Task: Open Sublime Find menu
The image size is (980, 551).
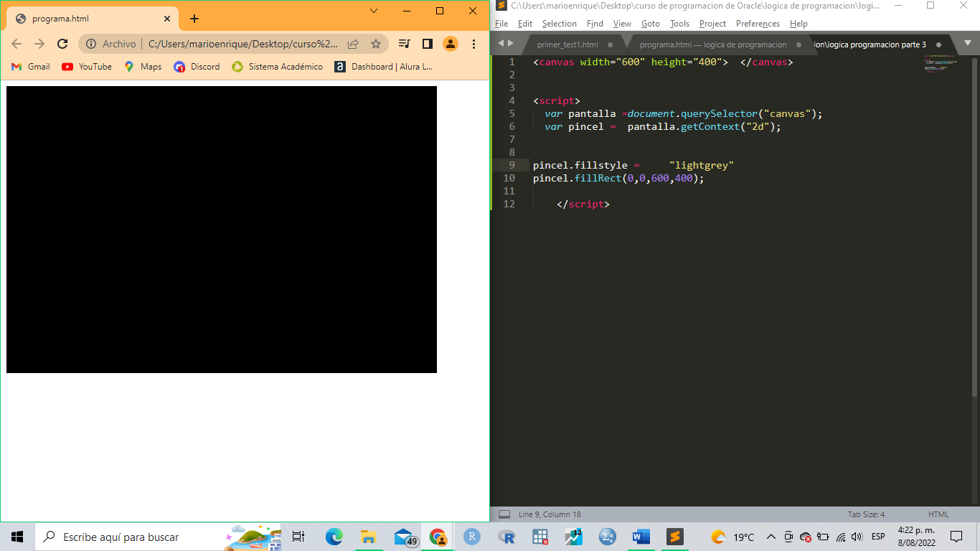Action: pyautogui.click(x=595, y=24)
